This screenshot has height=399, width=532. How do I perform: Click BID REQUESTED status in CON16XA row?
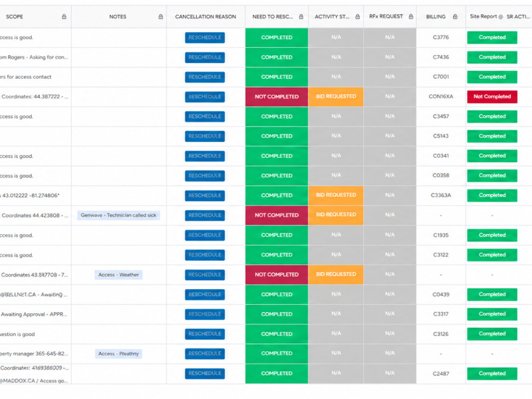point(336,97)
